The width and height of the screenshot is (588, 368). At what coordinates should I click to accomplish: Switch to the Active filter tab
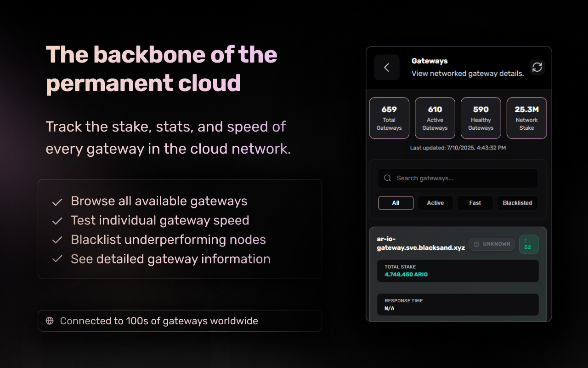(435, 203)
